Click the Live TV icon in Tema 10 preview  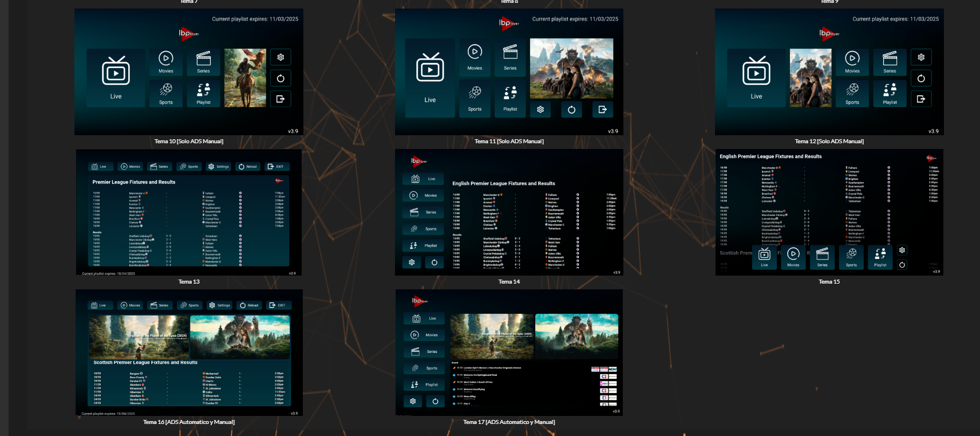tap(116, 77)
